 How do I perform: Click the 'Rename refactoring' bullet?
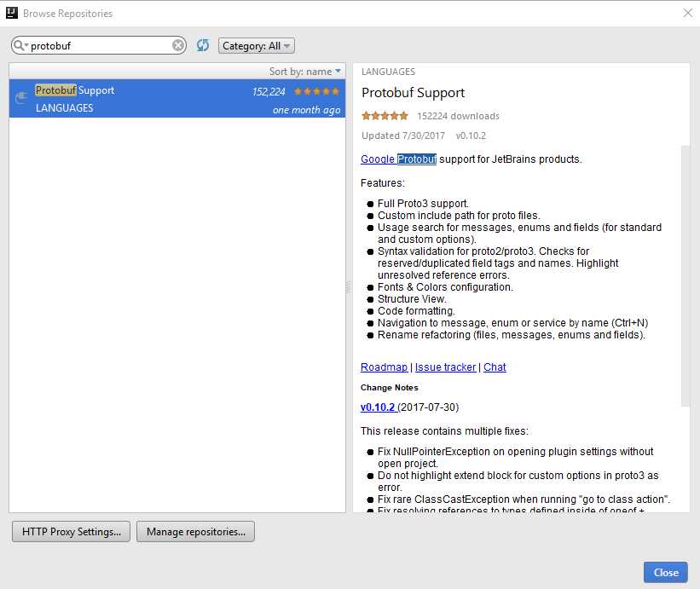pos(512,335)
